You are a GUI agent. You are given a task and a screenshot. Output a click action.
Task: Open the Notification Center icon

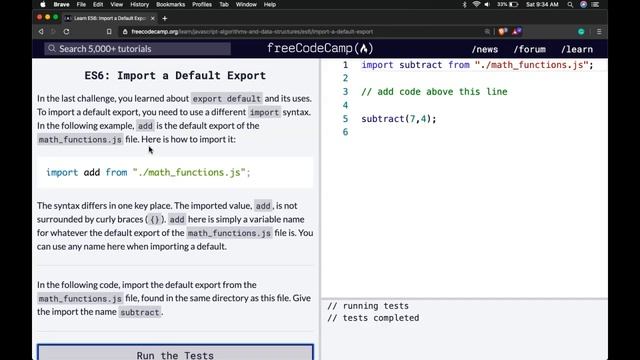tap(596, 4)
